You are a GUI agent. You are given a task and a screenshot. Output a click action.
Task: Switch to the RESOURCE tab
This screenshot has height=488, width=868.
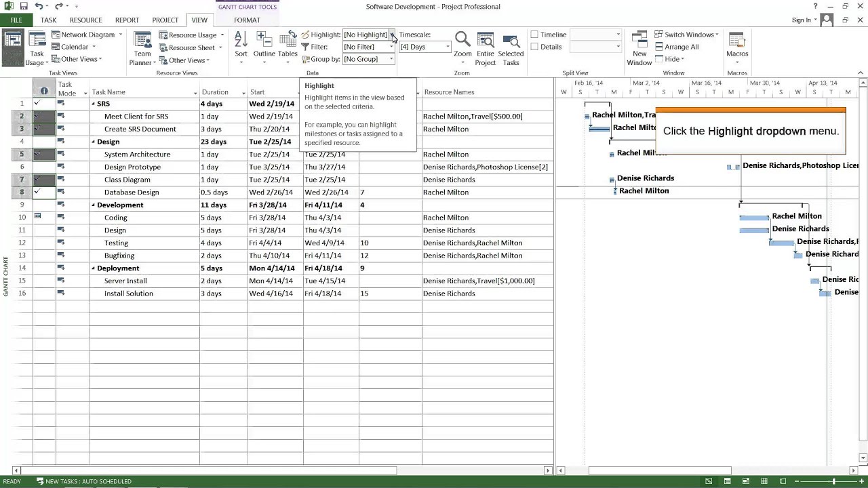[85, 20]
